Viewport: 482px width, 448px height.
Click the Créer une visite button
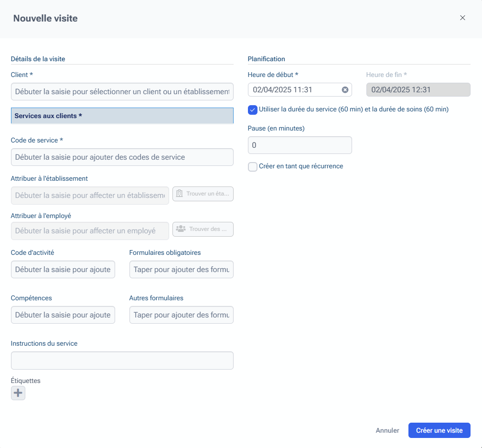click(439, 430)
